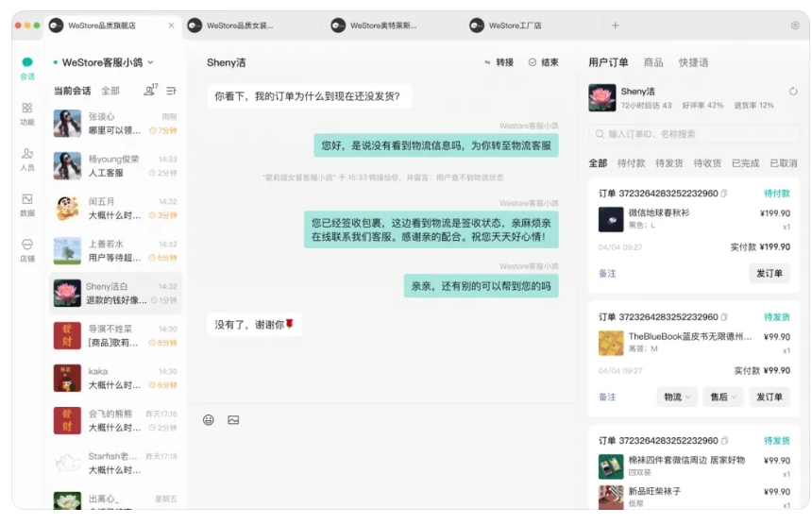Open conversation with 上善若水
The height and width of the screenshot is (525, 812).
(x=115, y=250)
